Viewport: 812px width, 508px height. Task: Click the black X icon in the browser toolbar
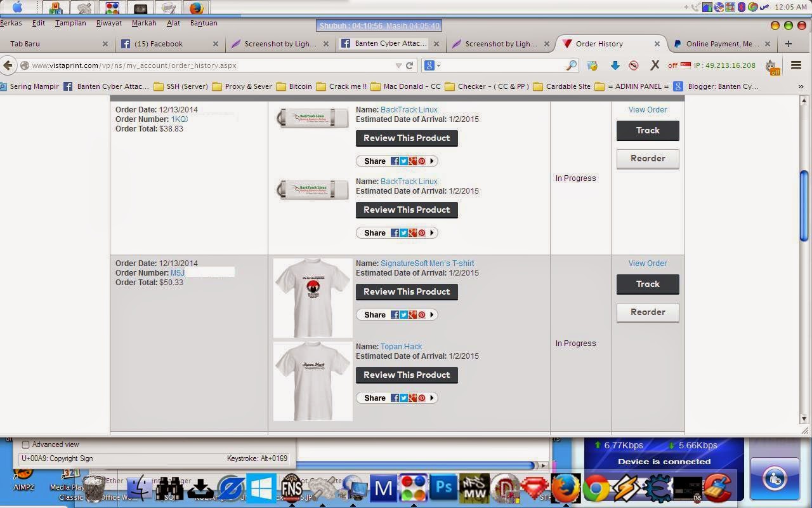[x=655, y=65]
